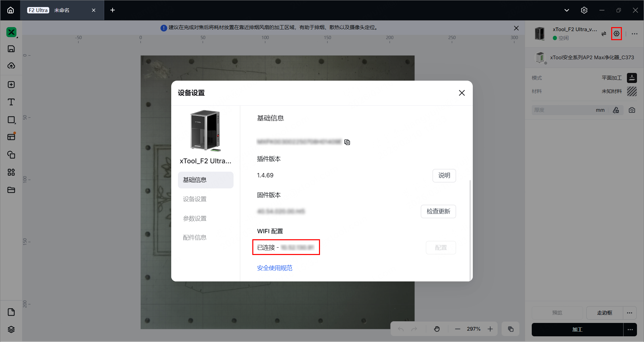Viewport: 644px width, 342px height.
Task: Select the Text tool in sidebar
Action: [x=11, y=102]
